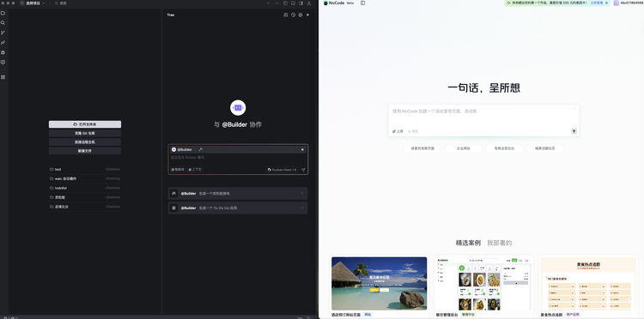Open the restaurant management dashboard thumbnail
Image resolution: width=644 pixels, height=319 pixels.
pos(483,283)
